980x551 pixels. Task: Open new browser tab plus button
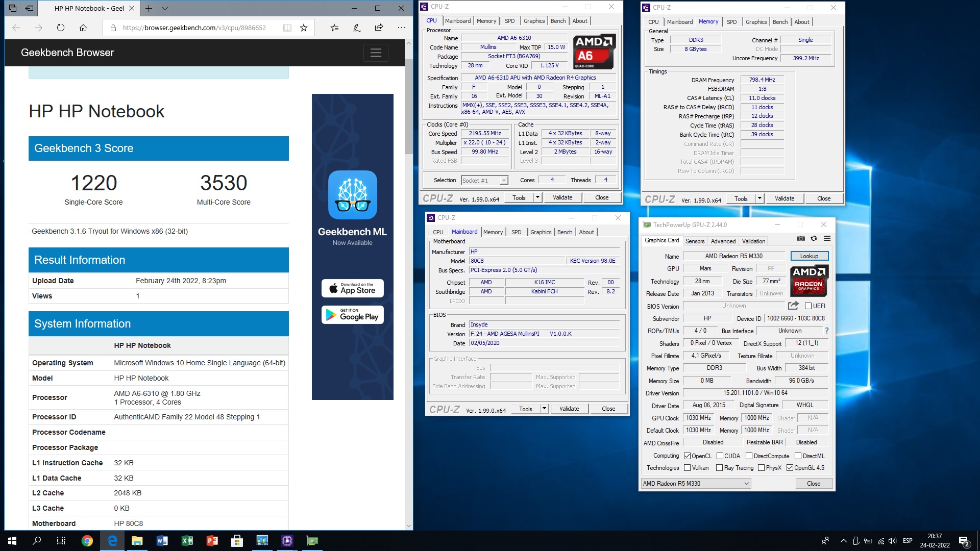pos(149,8)
